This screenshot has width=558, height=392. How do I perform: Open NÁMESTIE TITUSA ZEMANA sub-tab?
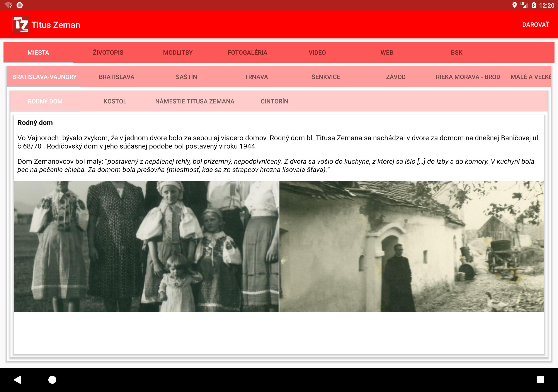click(x=195, y=101)
